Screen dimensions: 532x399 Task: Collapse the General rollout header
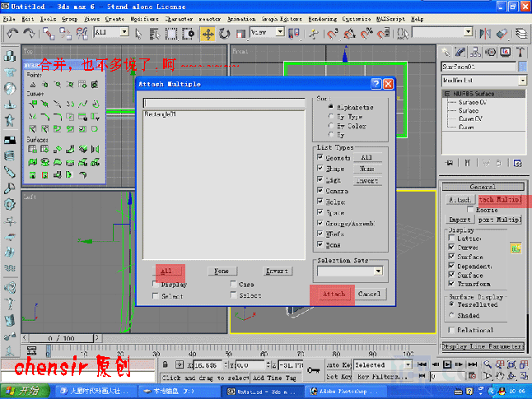point(483,187)
